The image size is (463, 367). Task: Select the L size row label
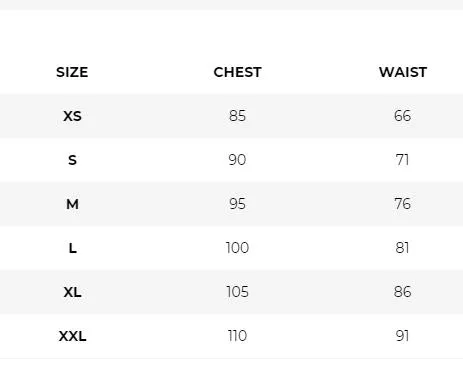[72, 248]
